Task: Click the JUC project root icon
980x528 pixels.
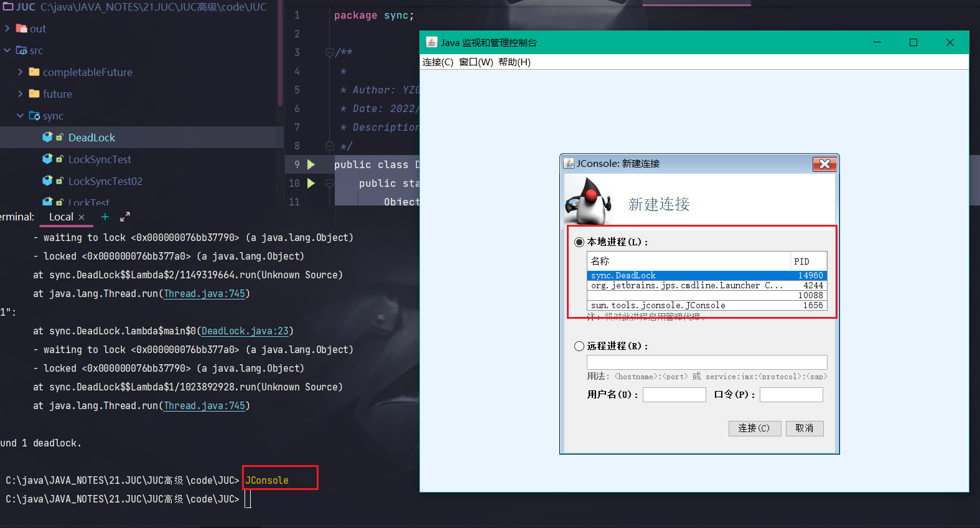Action: 8,7
